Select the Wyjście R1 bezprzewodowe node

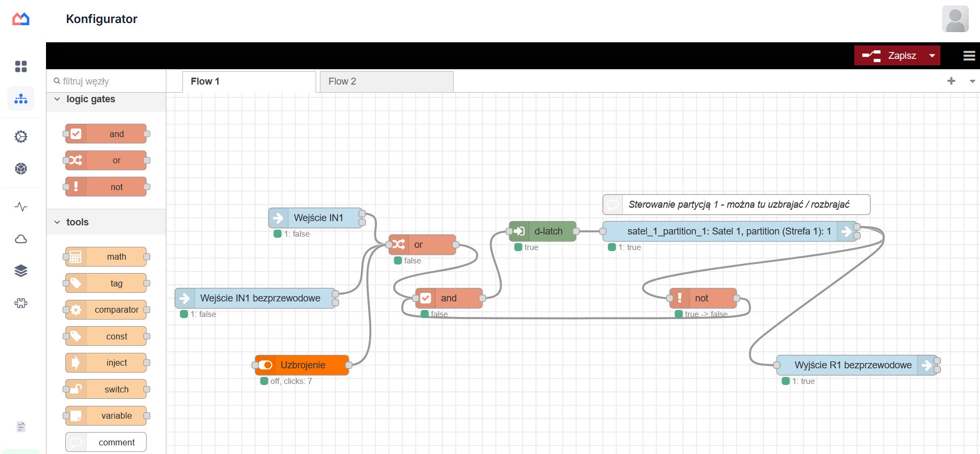click(857, 365)
